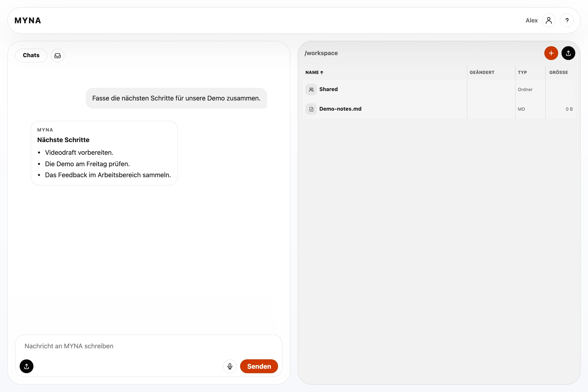Sort by the TYP column header
588x392 pixels.
(522, 72)
